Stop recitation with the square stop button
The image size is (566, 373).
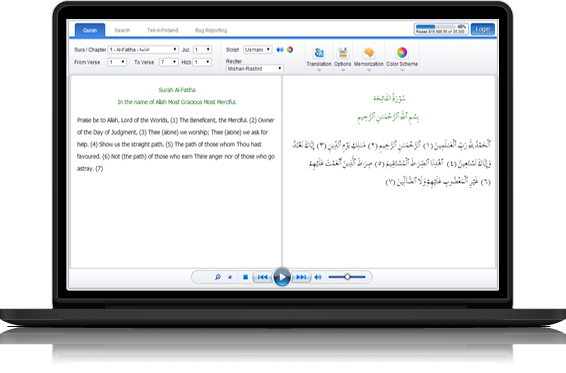tap(245, 277)
